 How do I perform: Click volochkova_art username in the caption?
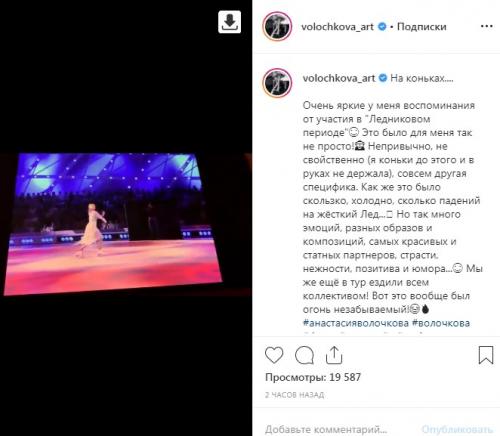pyautogui.click(x=339, y=78)
